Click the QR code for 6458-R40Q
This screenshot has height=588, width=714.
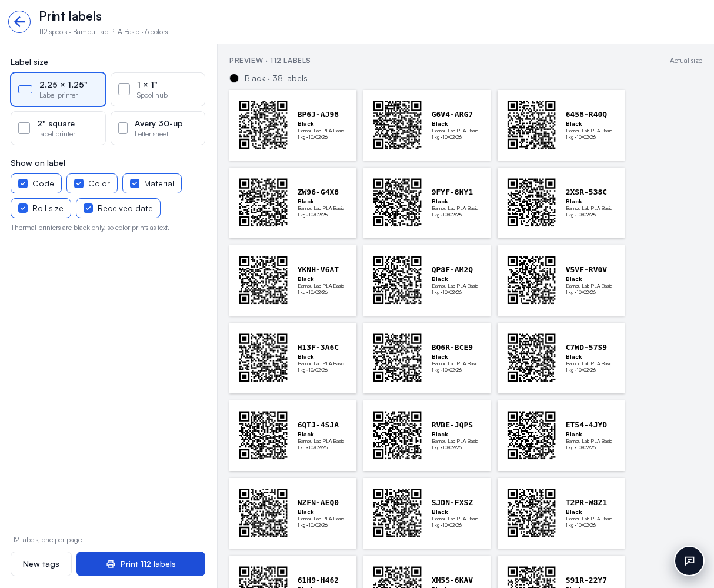pos(532,125)
